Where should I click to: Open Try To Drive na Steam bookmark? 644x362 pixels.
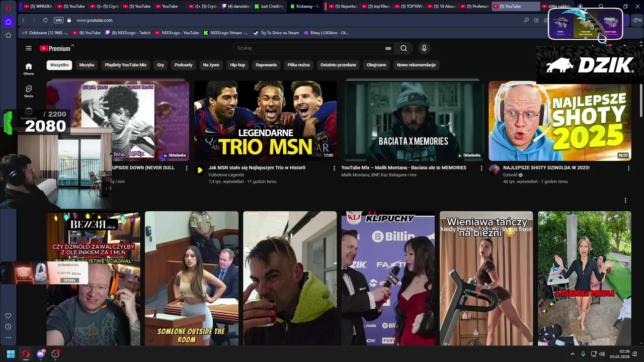[276, 33]
